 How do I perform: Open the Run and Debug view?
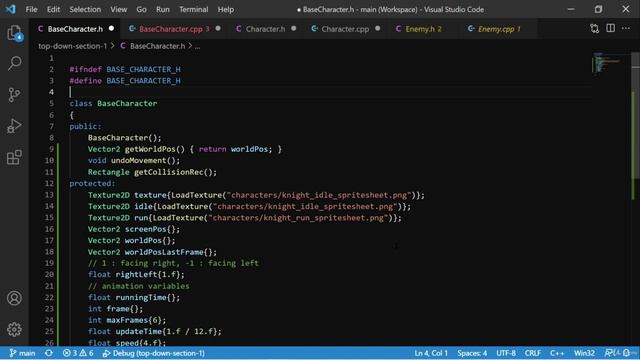[x=14, y=126]
